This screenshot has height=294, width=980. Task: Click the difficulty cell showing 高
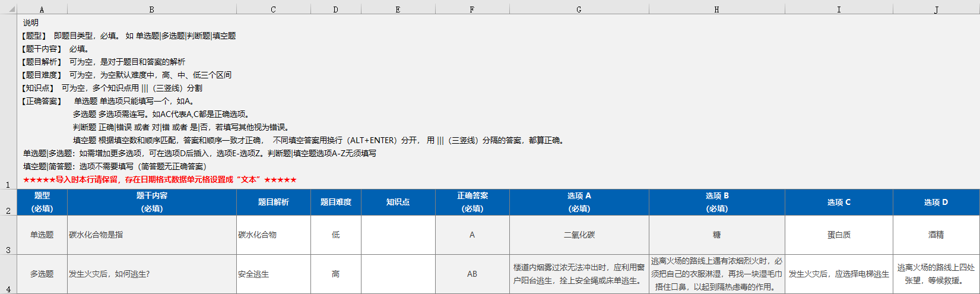point(336,274)
